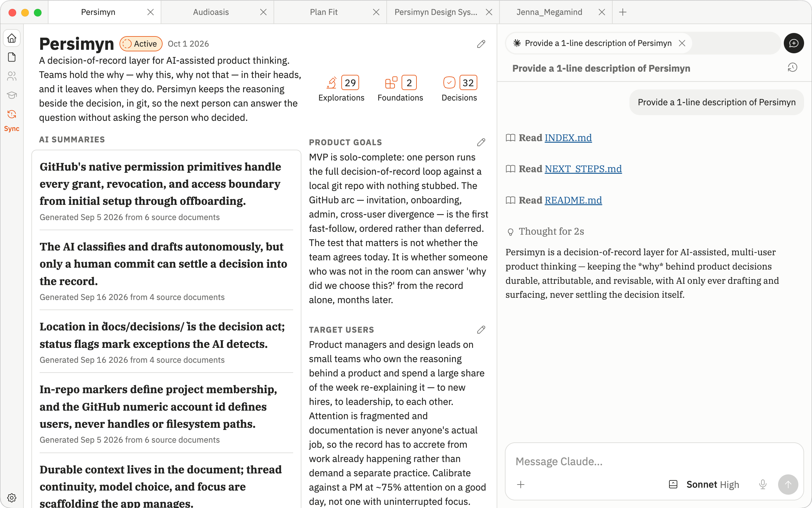Open the INDEX.md link
This screenshot has height=508, width=812.
click(x=568, y=138)
